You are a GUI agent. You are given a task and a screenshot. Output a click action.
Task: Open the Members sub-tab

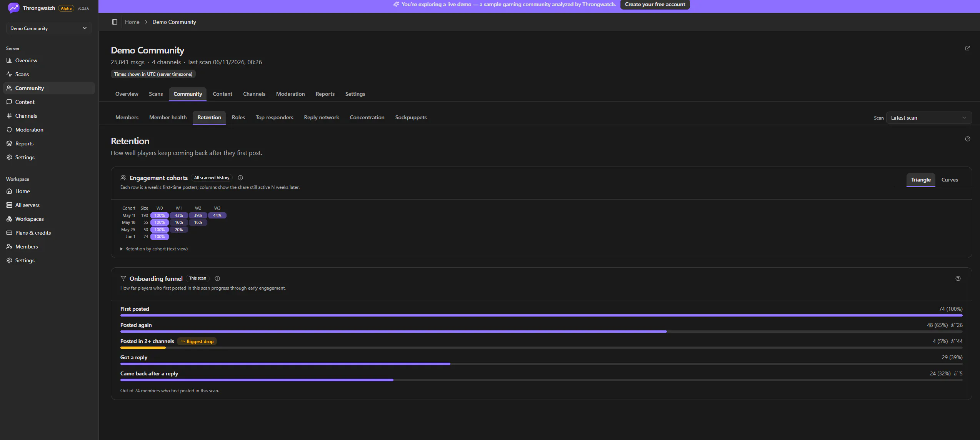click(127, 117)
